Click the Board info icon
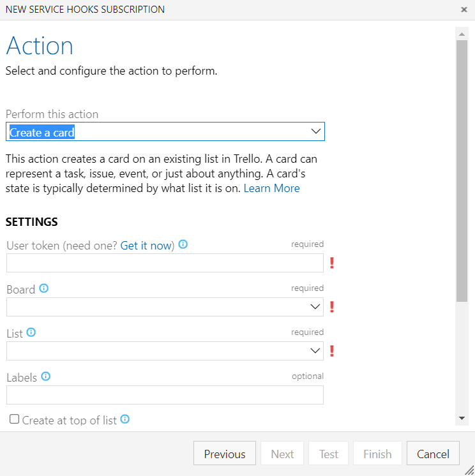This screenshot has width=475, height=476. click(x=44, y=288)
